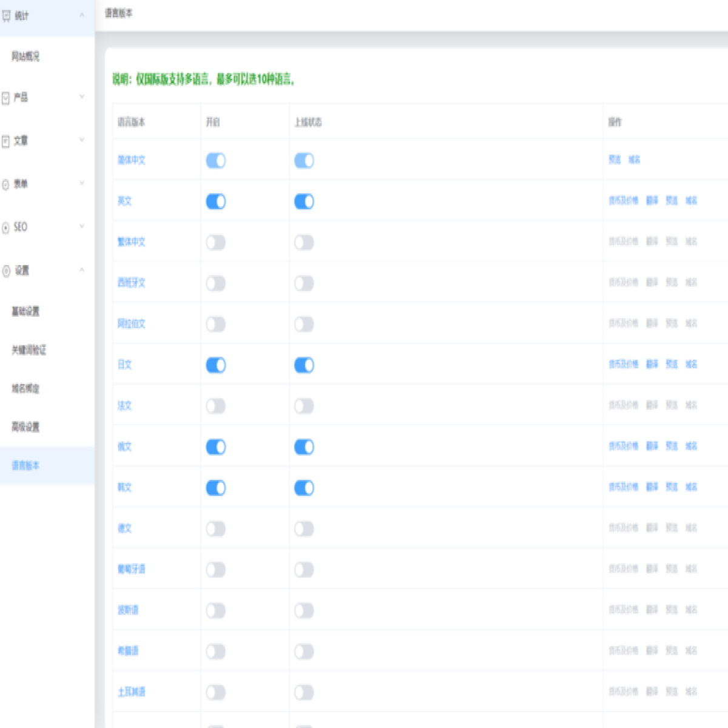The image size is (728, 728).
Task: Collapse the 设置 section chevron
Action: 82,270
